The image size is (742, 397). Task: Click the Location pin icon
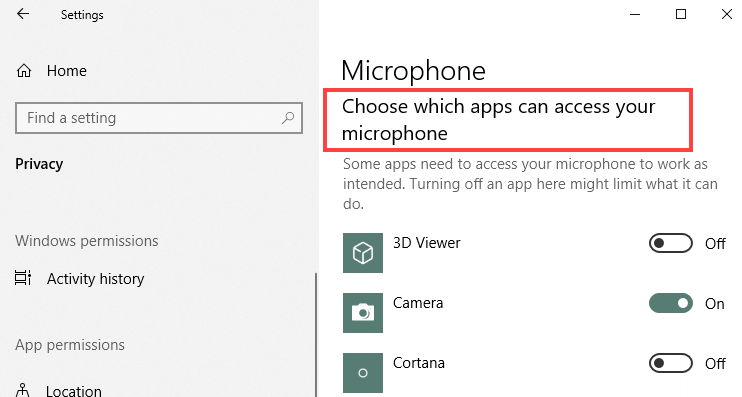pos(22,390)
